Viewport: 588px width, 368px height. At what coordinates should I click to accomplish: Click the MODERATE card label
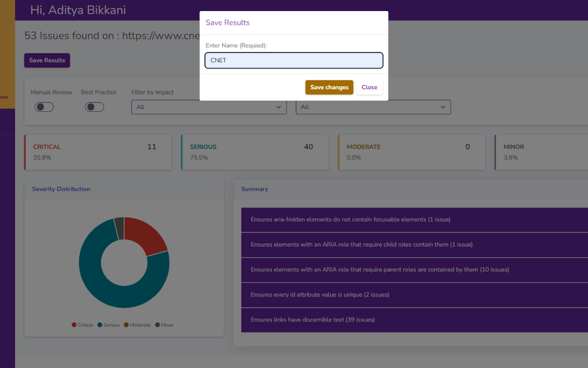pos(364,147)
